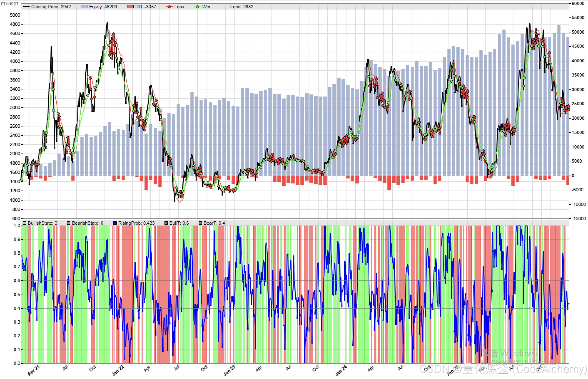Click the blue RisingProb legend square
The image size is (588, 379).
[x=115, y=223]
